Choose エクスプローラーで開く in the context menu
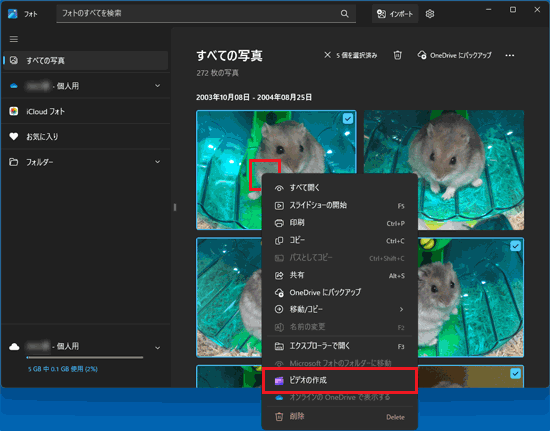550x431 pixels. 340,346
